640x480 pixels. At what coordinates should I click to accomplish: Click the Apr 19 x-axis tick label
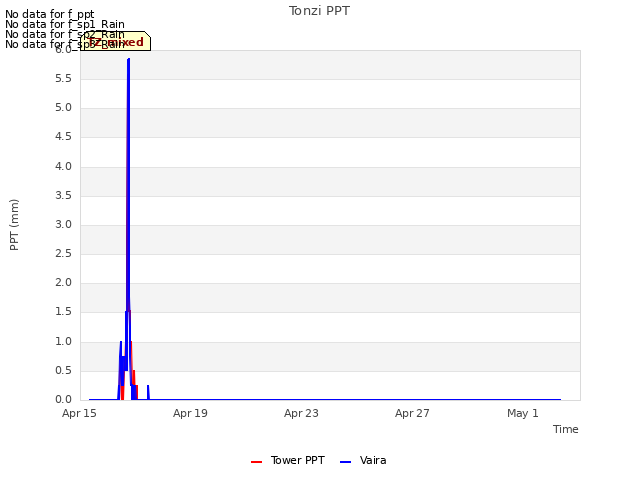190,413
